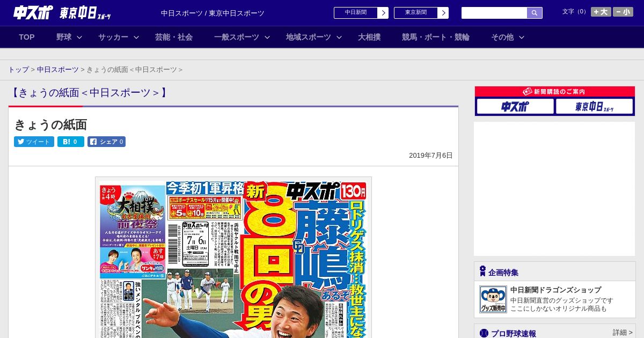
Task: Open 競馬・ボート・競輪 menu item
Action: (436, 37)
